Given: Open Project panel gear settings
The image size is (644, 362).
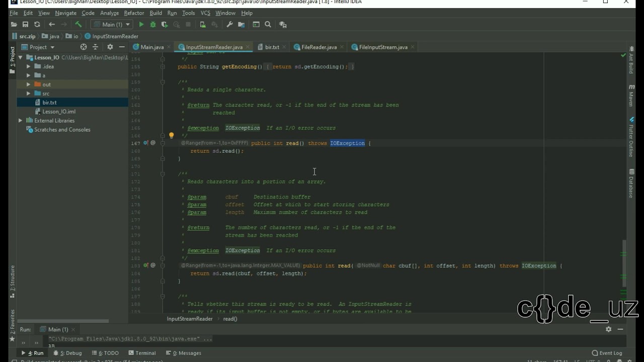Looking at the screenshot, I should click(110, 47).
